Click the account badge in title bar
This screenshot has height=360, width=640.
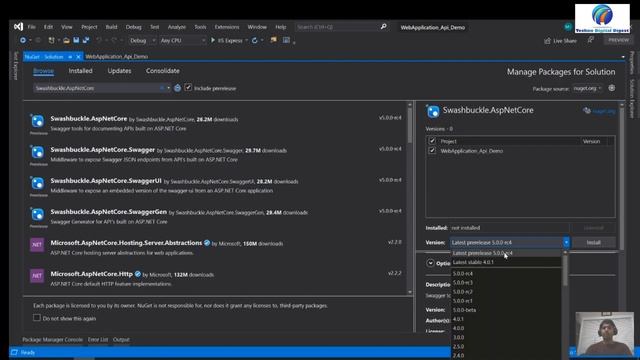pyautogui.click(x=568, y=27)
